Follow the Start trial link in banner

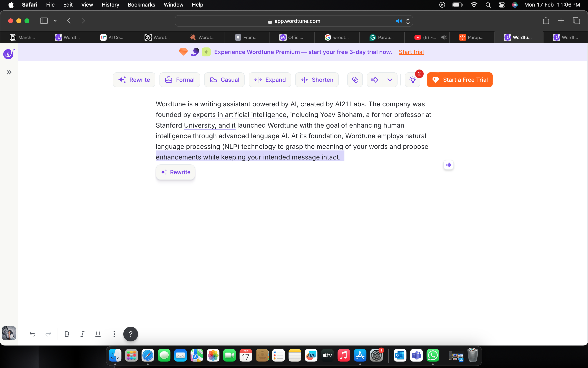[411, 52]
